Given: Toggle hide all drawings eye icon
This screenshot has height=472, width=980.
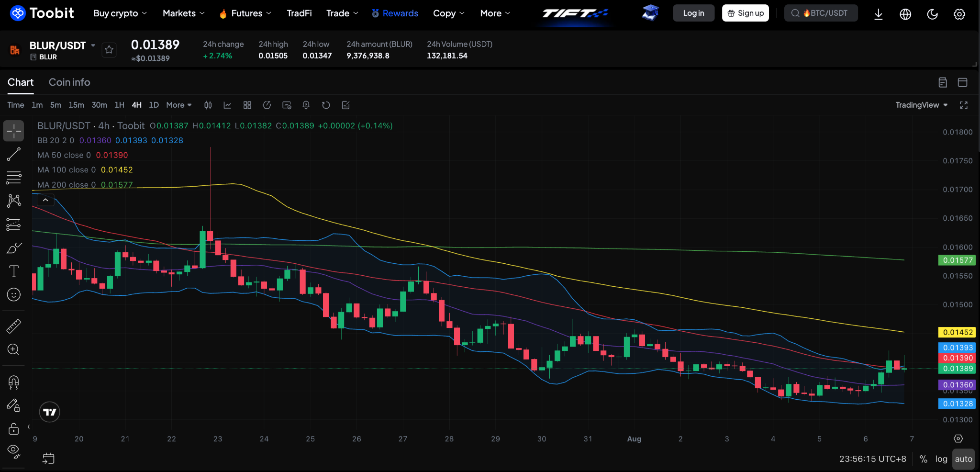Looking at the screenshot, I should coord(13,451).
